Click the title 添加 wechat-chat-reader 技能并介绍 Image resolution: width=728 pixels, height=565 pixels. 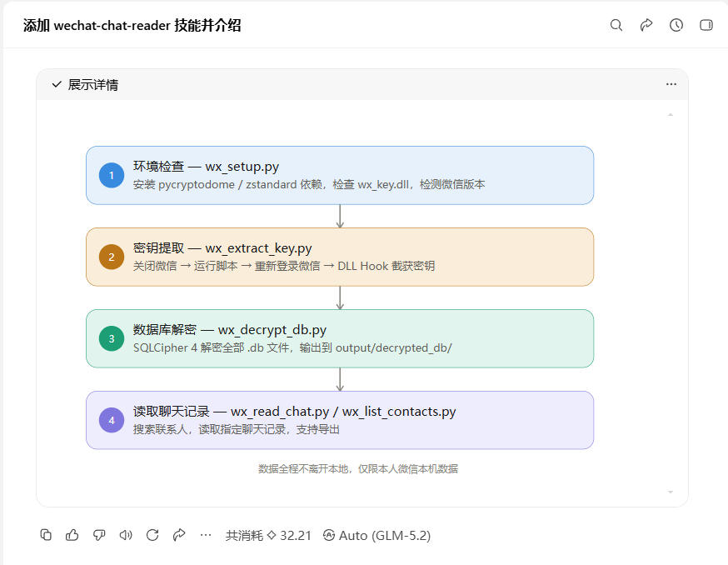(x=132, y=25)
